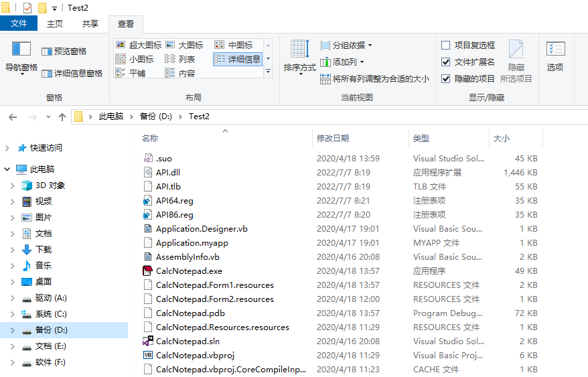Select CalcNotepad.exe file icon

(148, 271)
